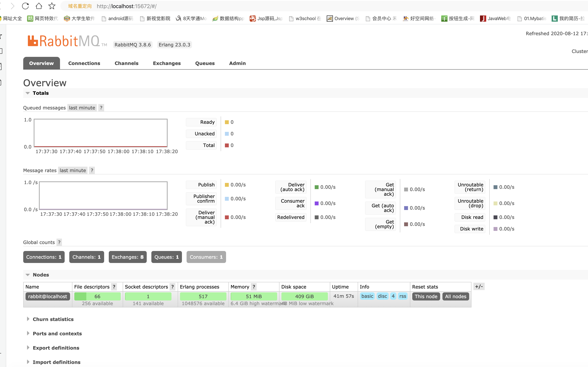Click the Channels: 1 count button
Screen dimensions: 588x367
pyautogui.click(x=87, y=257)
